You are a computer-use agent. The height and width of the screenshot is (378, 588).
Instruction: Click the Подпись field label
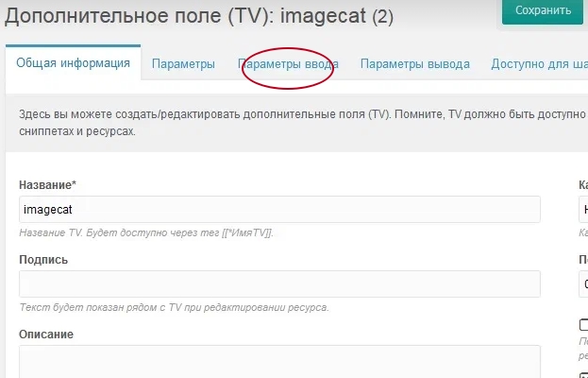pyautogui.click(x=43, y=259)
